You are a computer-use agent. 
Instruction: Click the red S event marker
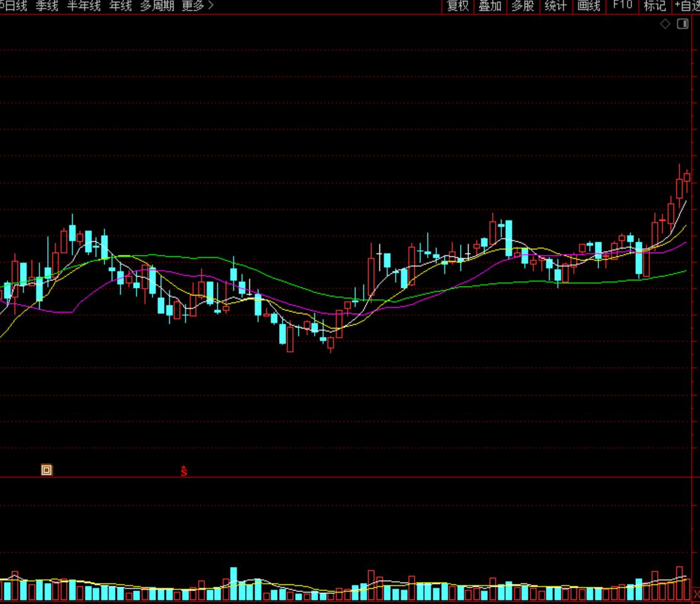(184, 471)
